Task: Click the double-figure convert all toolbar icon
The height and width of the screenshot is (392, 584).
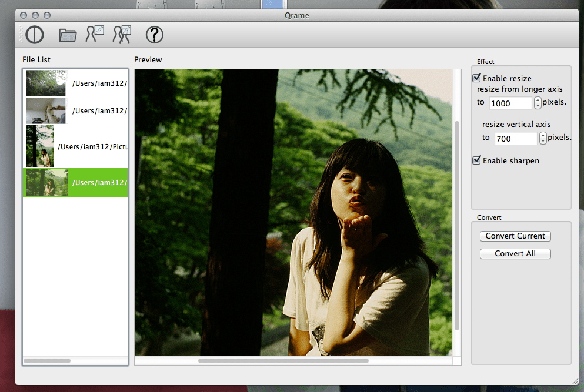Action: pos(122,35)
